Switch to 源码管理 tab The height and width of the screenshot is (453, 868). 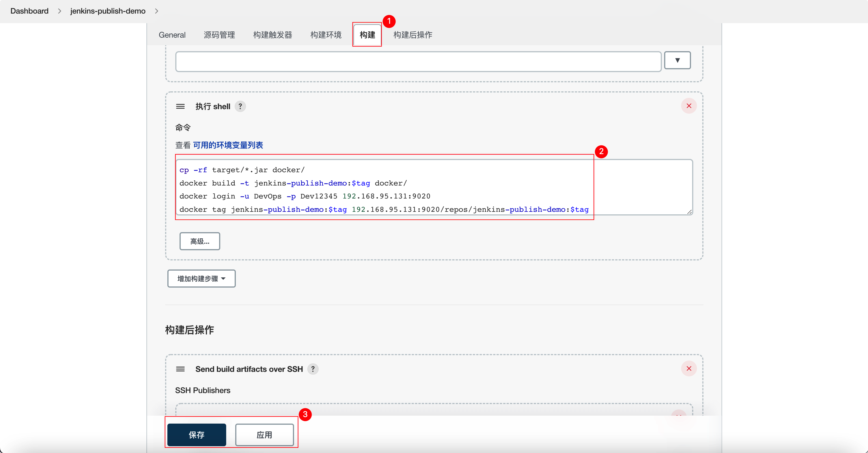point(219,35)
